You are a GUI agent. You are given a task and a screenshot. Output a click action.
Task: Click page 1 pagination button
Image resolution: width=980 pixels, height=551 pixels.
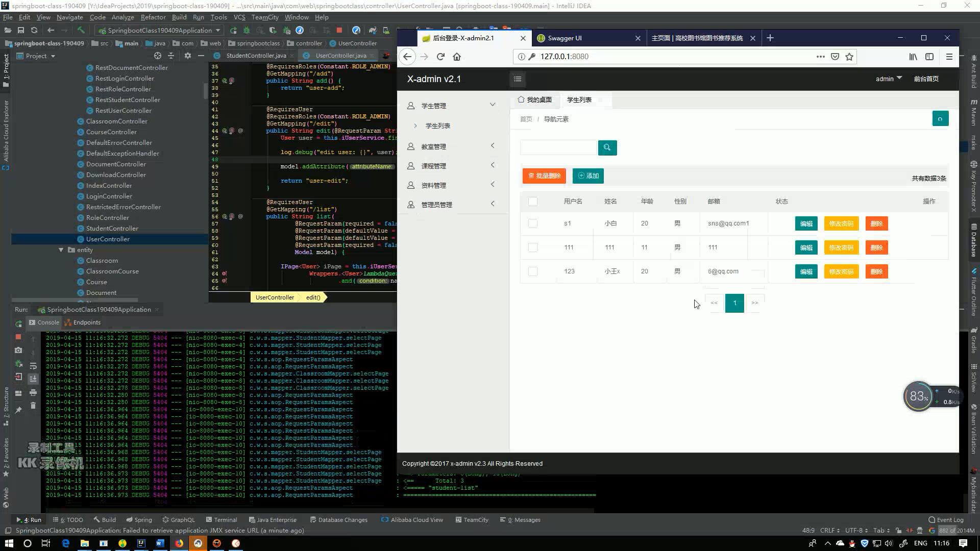tap(735, 302)
